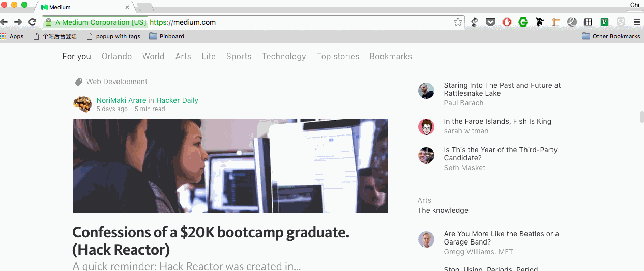This screenshot has width=644, height=271.
Task: Switch to the Technology tab
Action: point(284,57)
